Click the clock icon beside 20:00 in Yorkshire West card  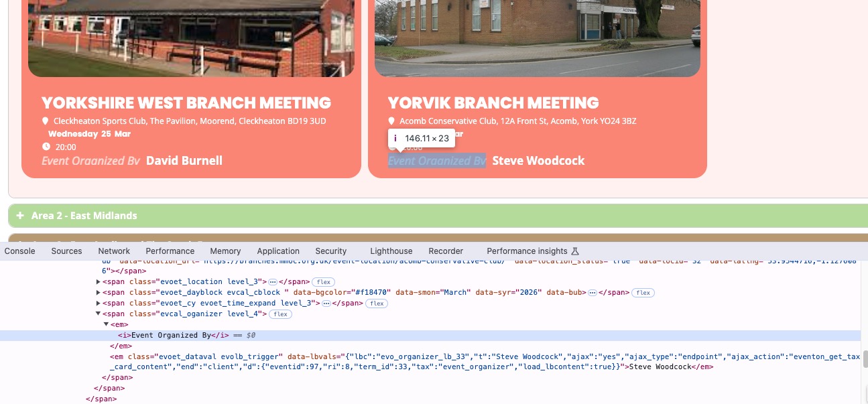46,147
